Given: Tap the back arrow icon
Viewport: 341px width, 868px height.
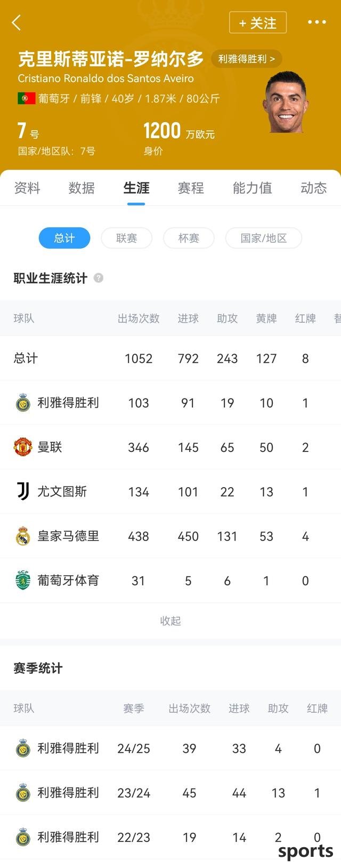Looking at the screenshot, I should tap(16, 22).
